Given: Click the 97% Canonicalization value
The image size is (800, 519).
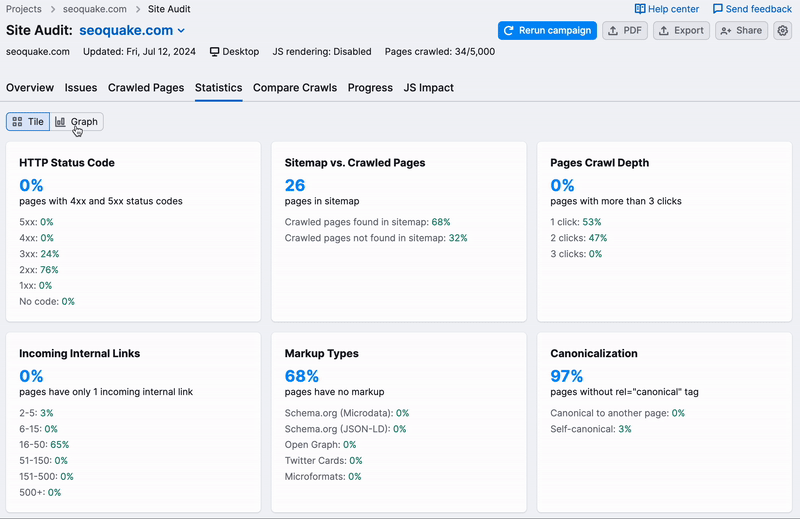Looking at the screenshot, I should pos(567,376).
